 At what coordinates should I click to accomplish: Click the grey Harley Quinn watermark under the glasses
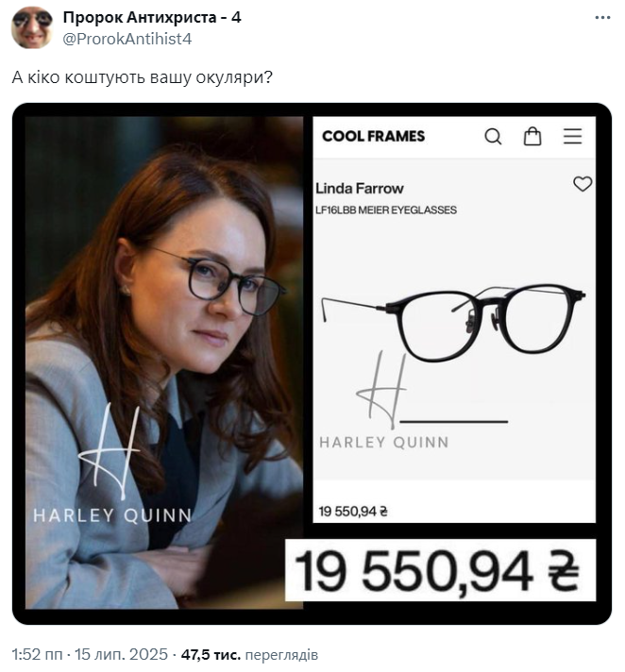coord(384,443)
